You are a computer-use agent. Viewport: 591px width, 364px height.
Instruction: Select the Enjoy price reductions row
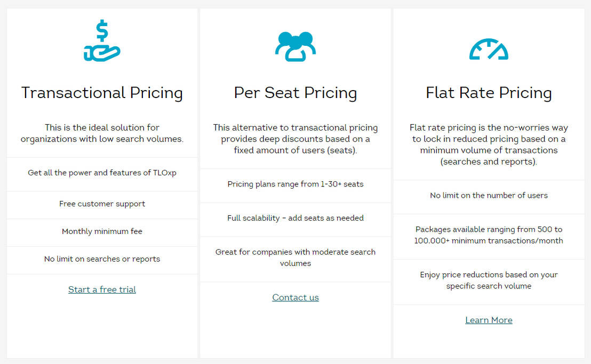click(489, 280)
